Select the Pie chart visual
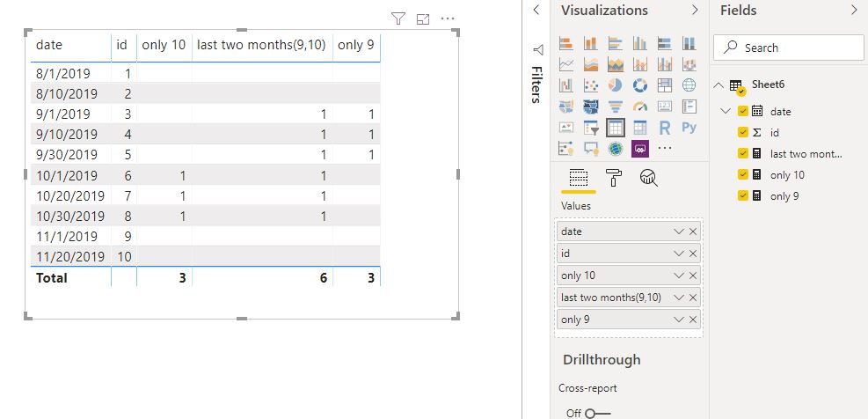 click(x=615, y=85)
